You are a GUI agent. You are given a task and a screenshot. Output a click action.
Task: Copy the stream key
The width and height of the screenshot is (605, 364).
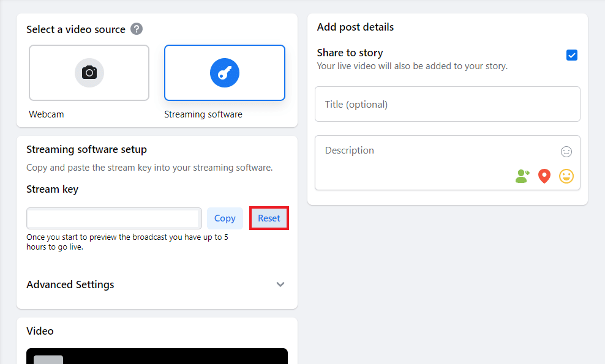225,218
